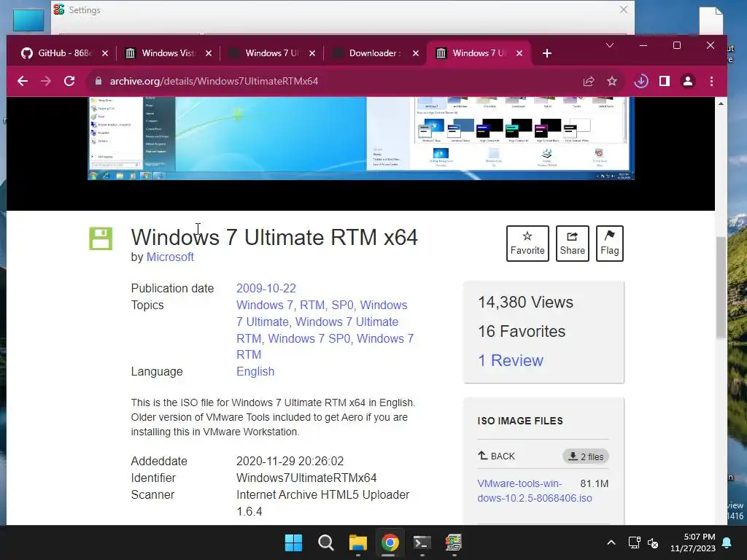Screen dimensions: 747x560
Task: Click the Favorite star button
Action: coord(527,244)
